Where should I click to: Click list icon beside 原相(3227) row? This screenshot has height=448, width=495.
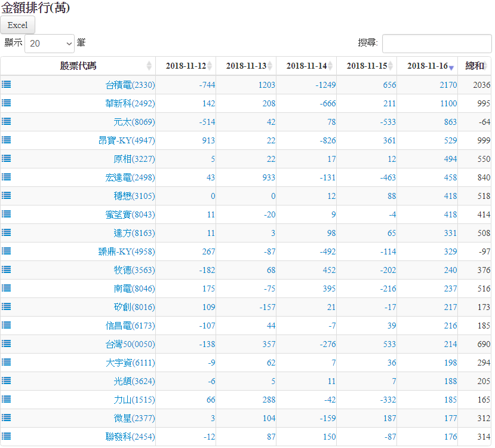[6, 159]
